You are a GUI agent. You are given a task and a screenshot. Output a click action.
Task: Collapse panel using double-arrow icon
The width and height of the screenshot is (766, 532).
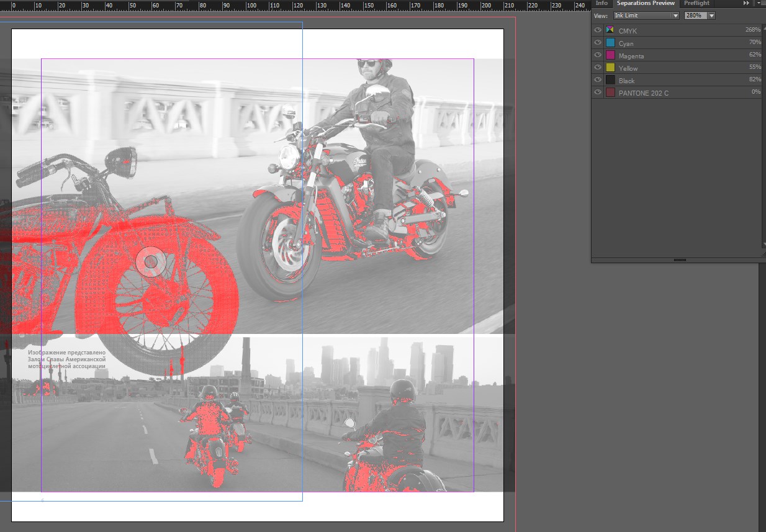(x=746, y=3)
